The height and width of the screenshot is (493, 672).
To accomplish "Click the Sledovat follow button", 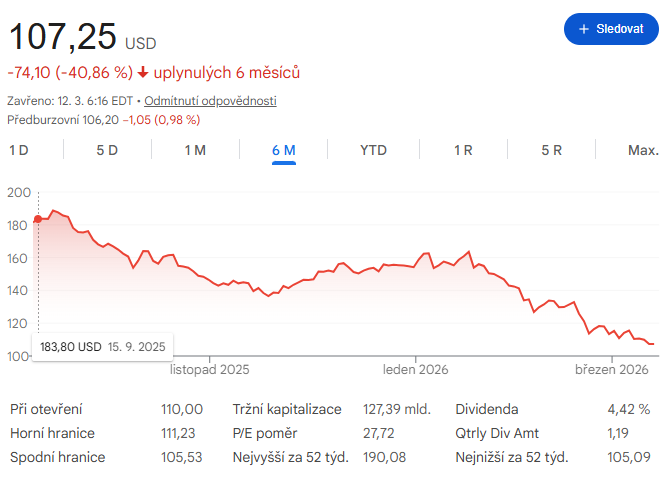I will [610, 29].
